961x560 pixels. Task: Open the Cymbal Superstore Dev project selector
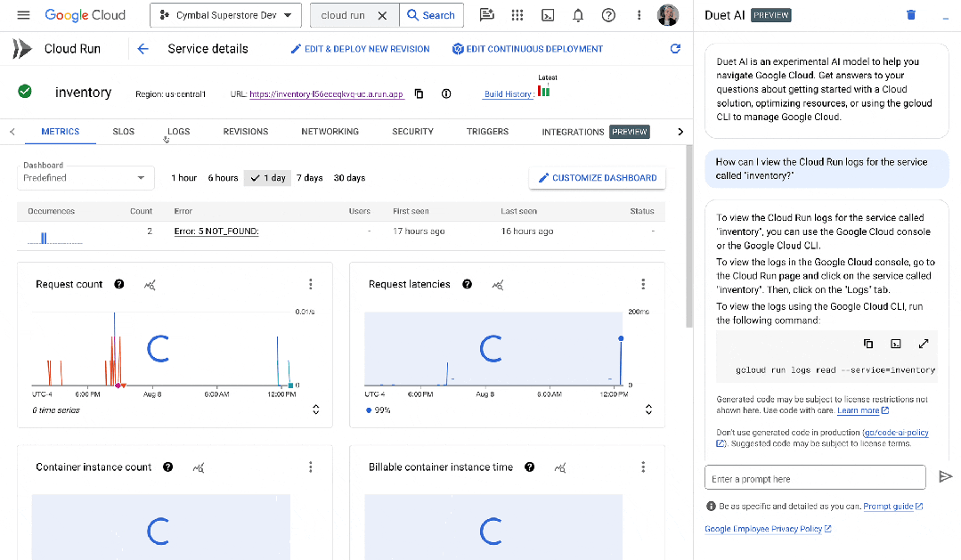point(225,15)
